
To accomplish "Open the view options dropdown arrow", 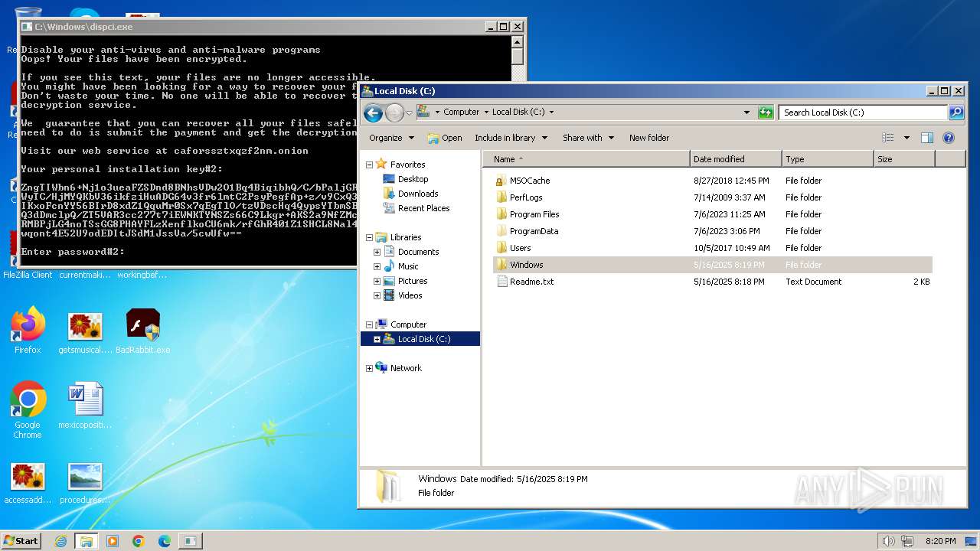I will pos(906,138).
